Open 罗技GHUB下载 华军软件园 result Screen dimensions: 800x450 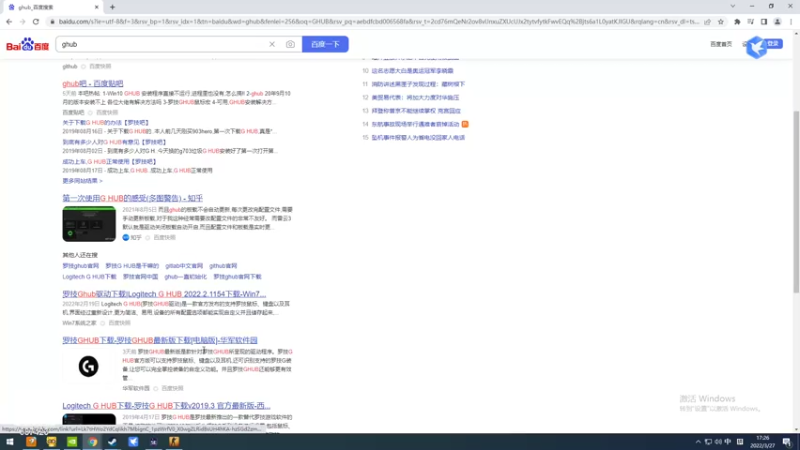pyautogui.click(x=160, y=340)
